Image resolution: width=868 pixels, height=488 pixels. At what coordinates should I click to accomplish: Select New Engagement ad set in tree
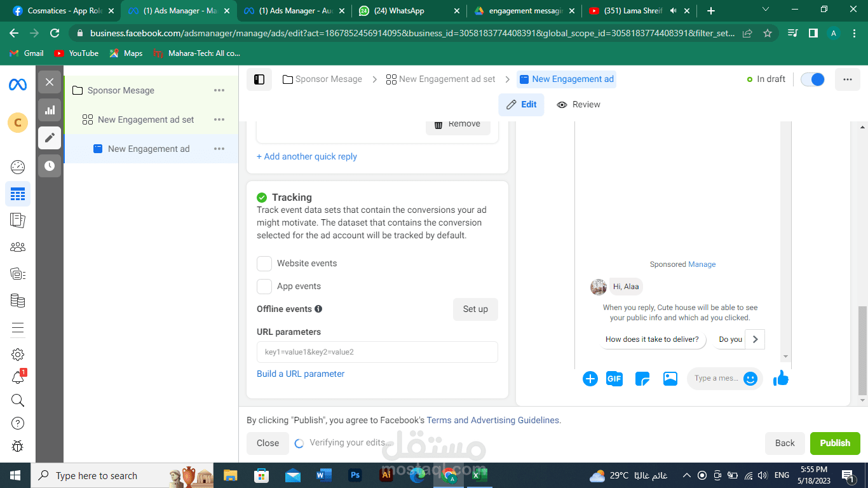coord(146,119)
